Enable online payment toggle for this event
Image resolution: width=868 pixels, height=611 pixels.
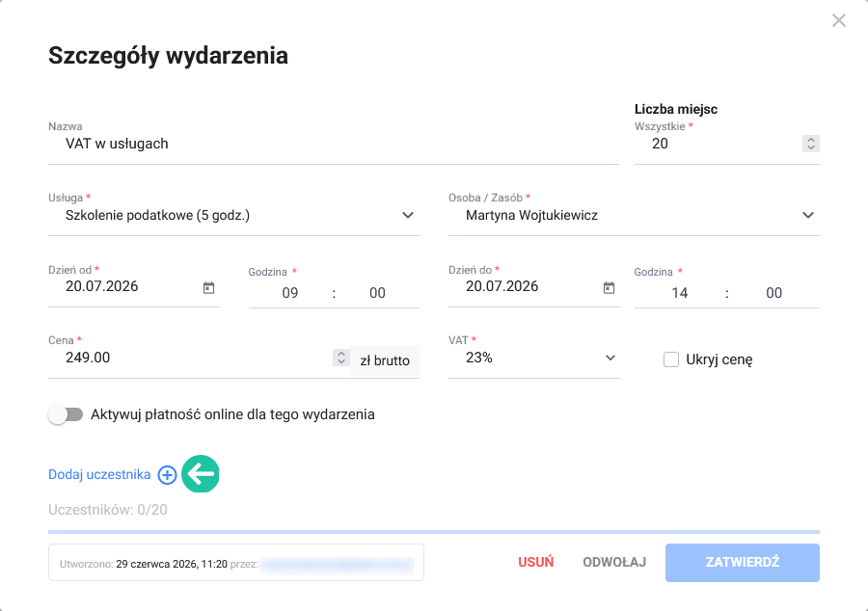point(66,414)
